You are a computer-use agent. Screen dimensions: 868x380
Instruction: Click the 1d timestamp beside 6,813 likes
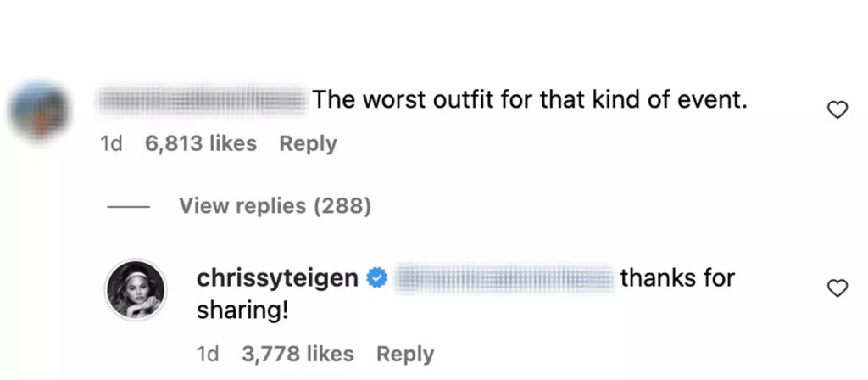pos(111,144)
